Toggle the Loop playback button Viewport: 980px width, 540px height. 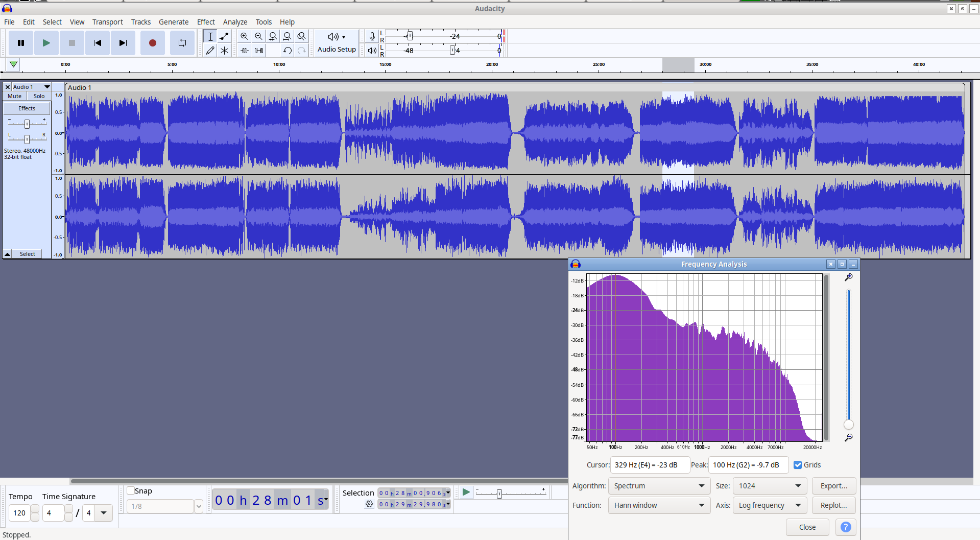pyautogui.click(x=182, y=43)
